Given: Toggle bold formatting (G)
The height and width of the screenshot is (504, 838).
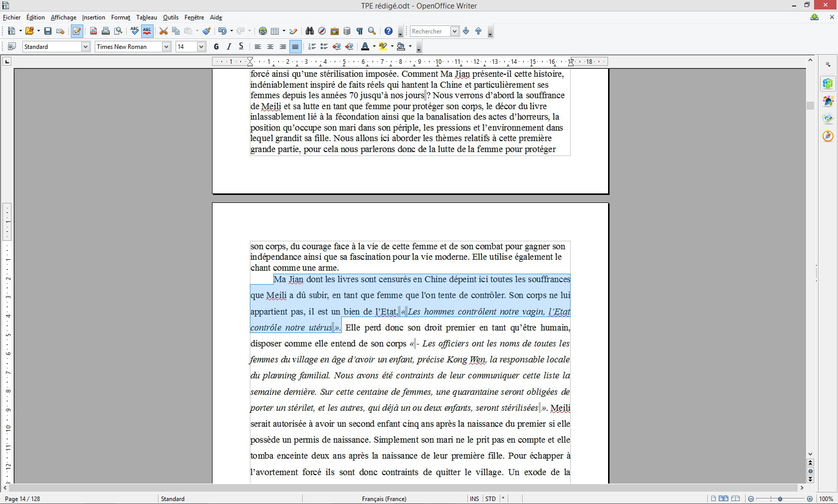Looking at the screenshot, I should coord(216,47).
